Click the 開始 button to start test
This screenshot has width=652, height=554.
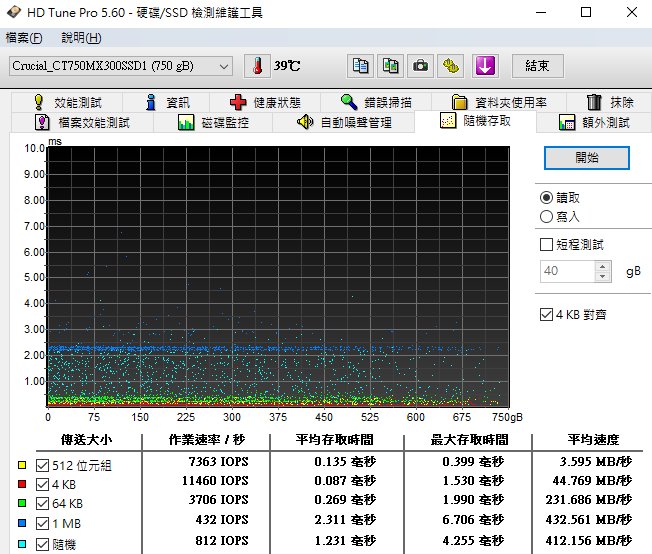587,158
